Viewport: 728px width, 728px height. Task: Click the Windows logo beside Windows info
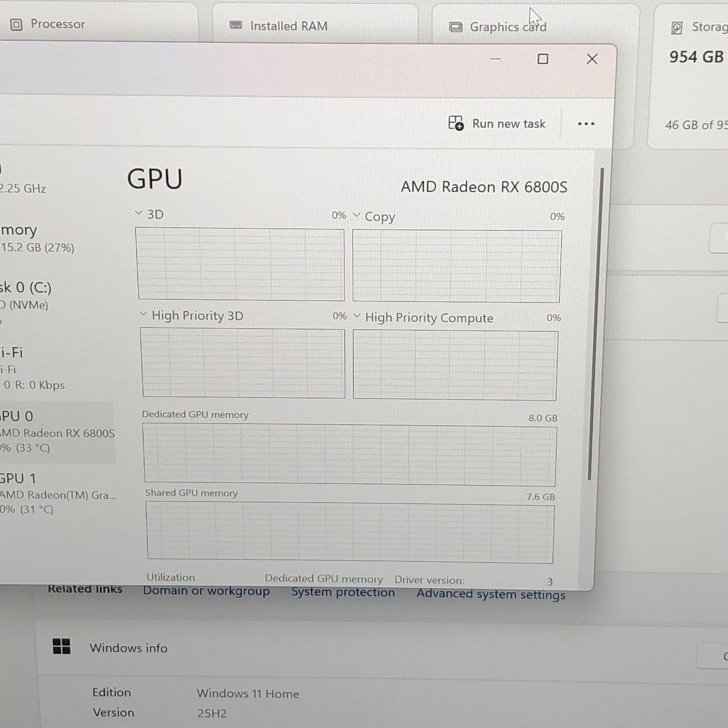click(61, 646)
